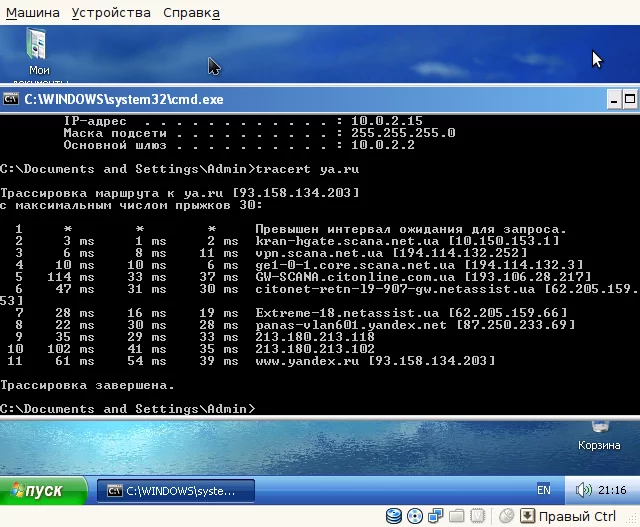This screenshot has height=527, width=640.
Task: Switch the EN language indicator
Action: [x=544, y=490]
